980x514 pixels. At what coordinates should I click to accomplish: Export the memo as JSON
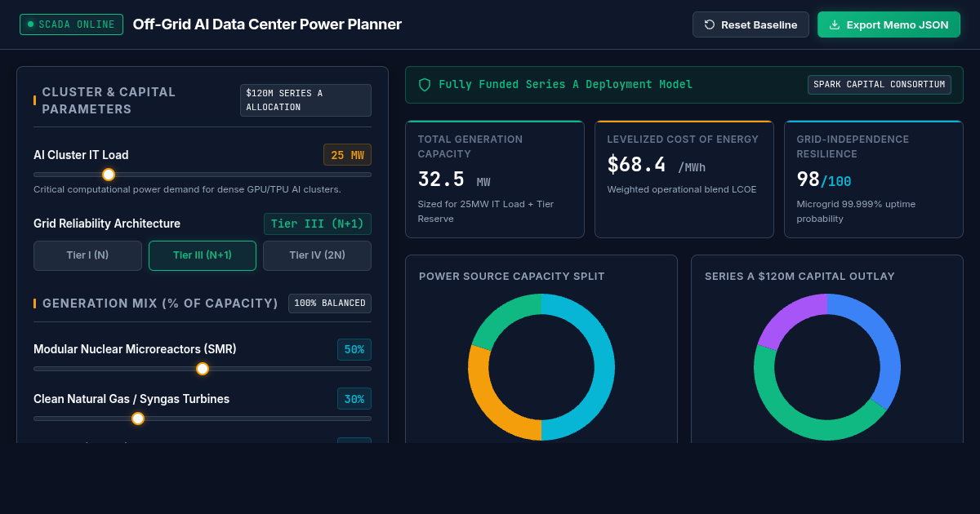tap(889, 24)
